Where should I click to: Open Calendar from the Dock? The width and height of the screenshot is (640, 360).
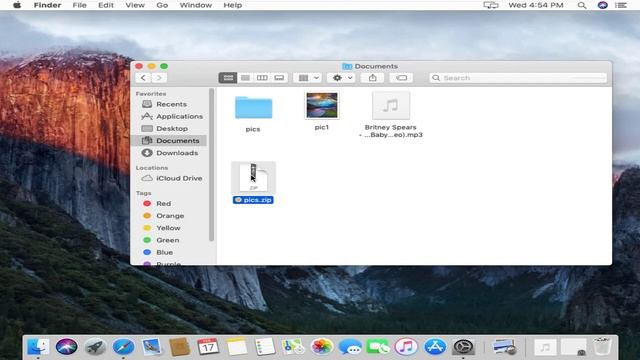click(208, 347)
